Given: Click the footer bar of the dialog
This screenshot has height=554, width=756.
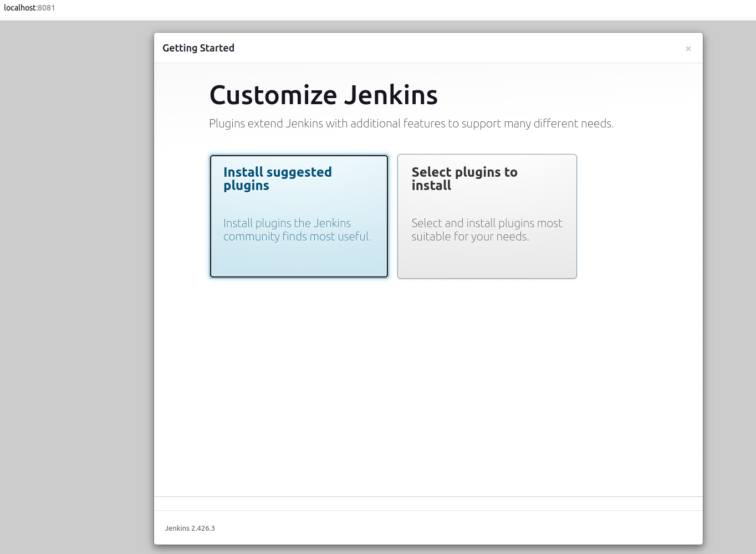Looking at the screenshot, I should coord(428,528).
